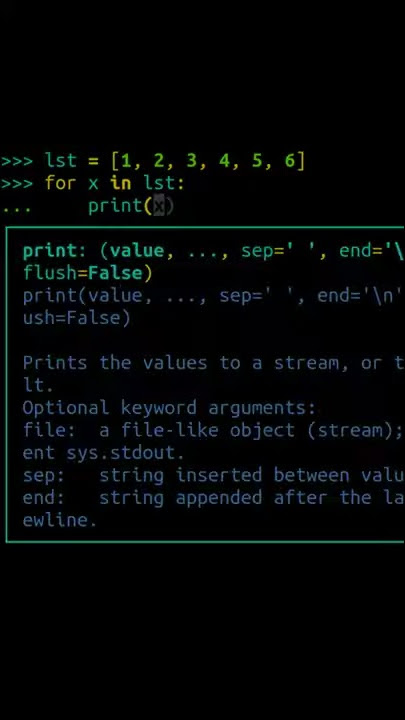Click the first >>> prompt before lst
The height and width of the screenshot is (720, 405).
(17, 161)
